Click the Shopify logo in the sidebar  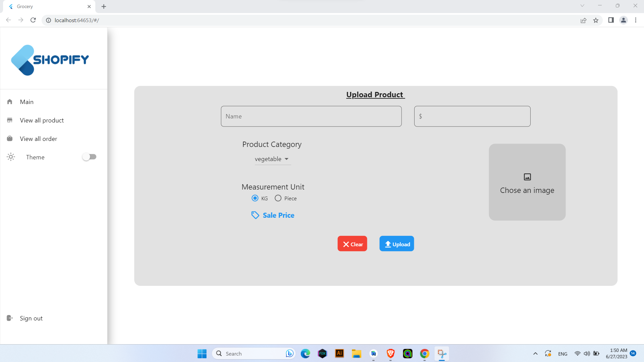50,60
